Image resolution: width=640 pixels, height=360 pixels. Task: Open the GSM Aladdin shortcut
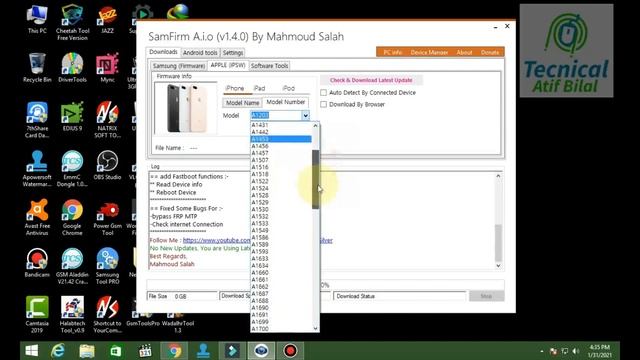(72, 266)
